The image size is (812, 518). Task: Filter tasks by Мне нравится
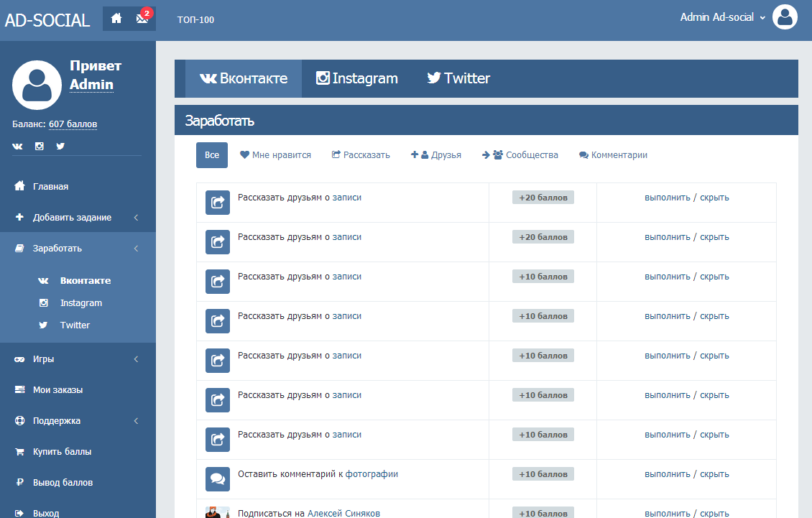[275, 155]
